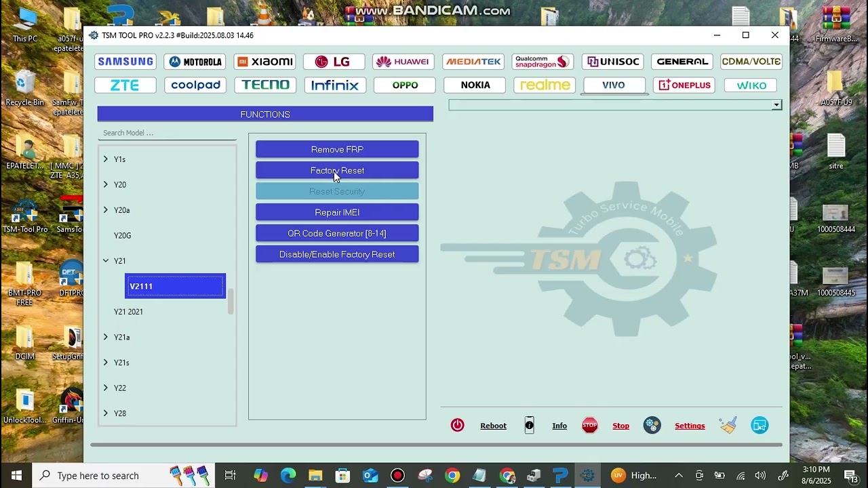
Task: Click the broom clear log icon
Action: tap(728, 425)
